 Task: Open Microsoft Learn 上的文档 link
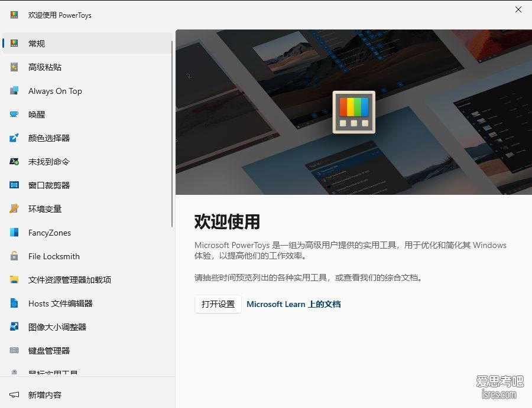tap(293, 304)
